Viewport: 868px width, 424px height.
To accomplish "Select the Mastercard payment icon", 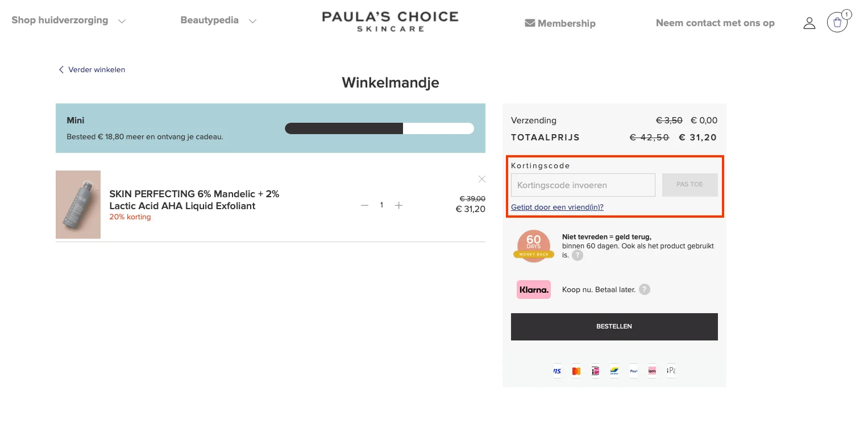I will click(x=576, y=371).
